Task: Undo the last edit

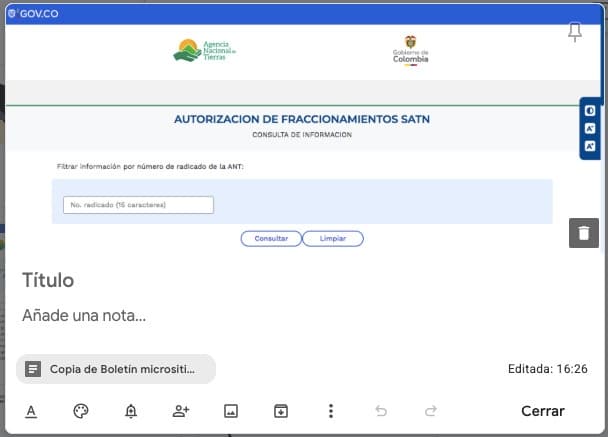Action: (381, 411)
